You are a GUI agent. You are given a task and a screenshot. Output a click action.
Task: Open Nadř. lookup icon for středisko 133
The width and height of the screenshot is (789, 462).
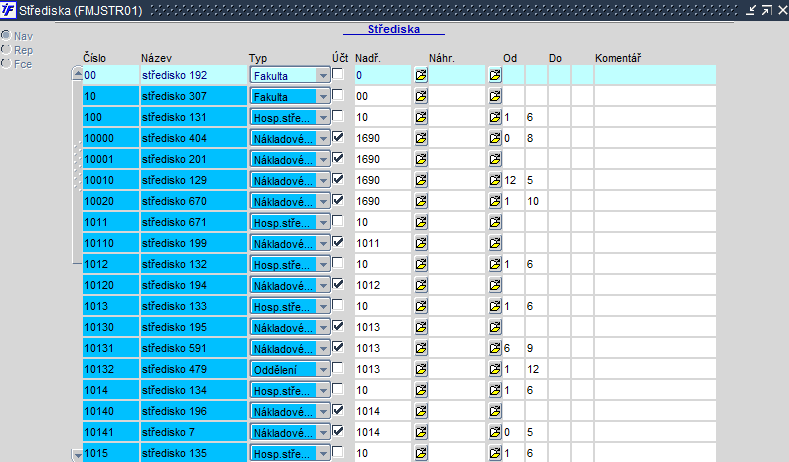pyautogui.click(x=421, y=306)
